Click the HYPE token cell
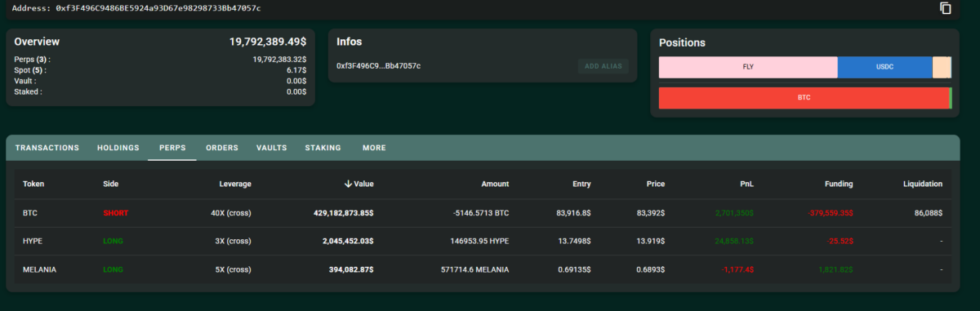Screen dimensions: 980x311 pos(33,242)
